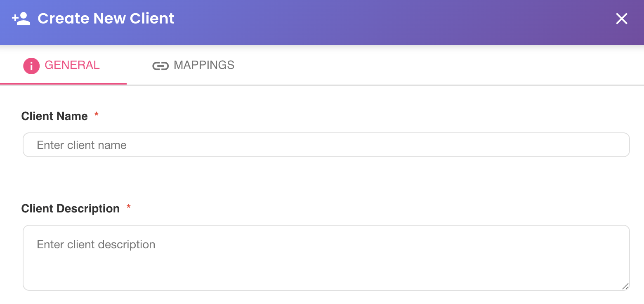Click the add-person icon in header
The width and height of the screenshot is (644, 304).
pos(21,19)
